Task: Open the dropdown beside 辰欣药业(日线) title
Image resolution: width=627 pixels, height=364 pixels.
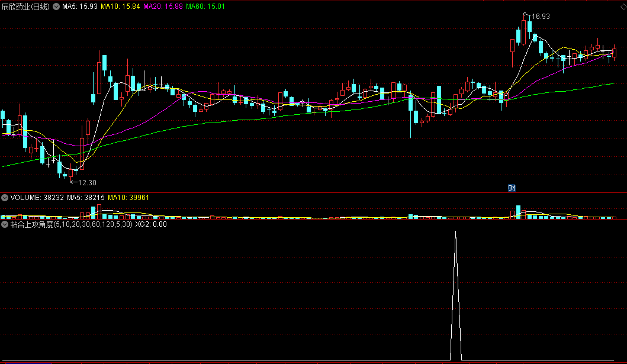Action: point(56,7)
